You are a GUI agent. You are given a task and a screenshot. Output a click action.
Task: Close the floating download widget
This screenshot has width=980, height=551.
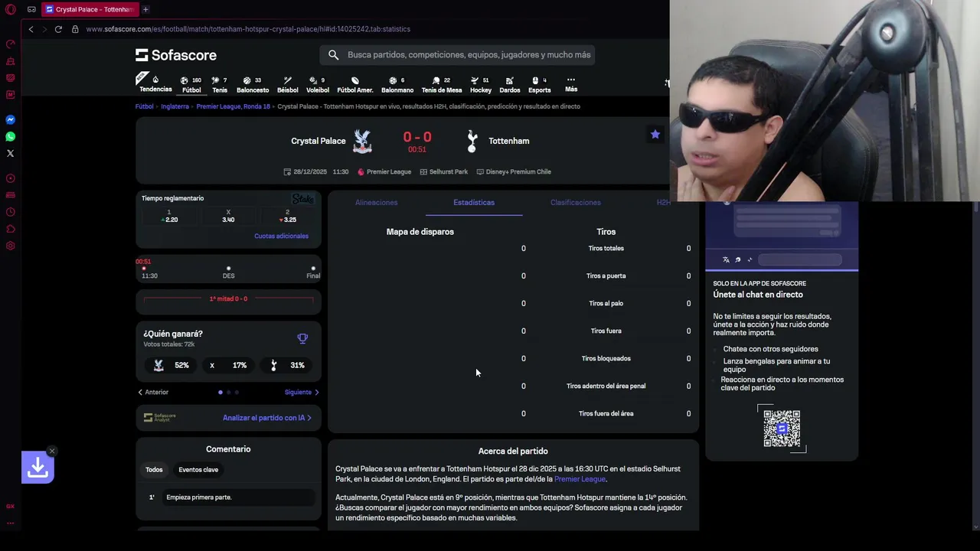pyautogui.click(x=51, y=451)
